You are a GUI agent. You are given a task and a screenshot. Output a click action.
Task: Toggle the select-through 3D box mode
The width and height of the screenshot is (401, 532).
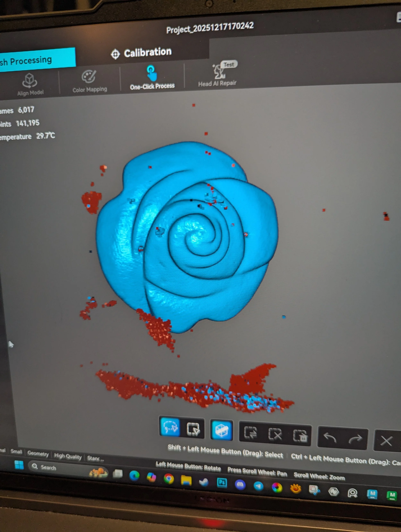coord(222,430)
